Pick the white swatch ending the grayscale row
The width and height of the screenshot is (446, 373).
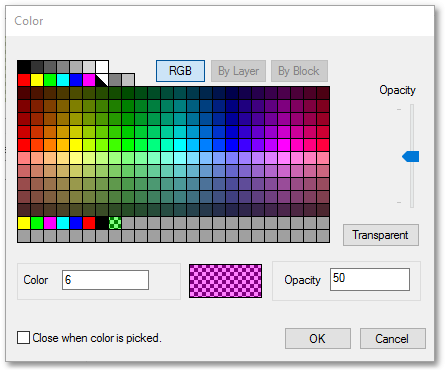click(102, 67)
